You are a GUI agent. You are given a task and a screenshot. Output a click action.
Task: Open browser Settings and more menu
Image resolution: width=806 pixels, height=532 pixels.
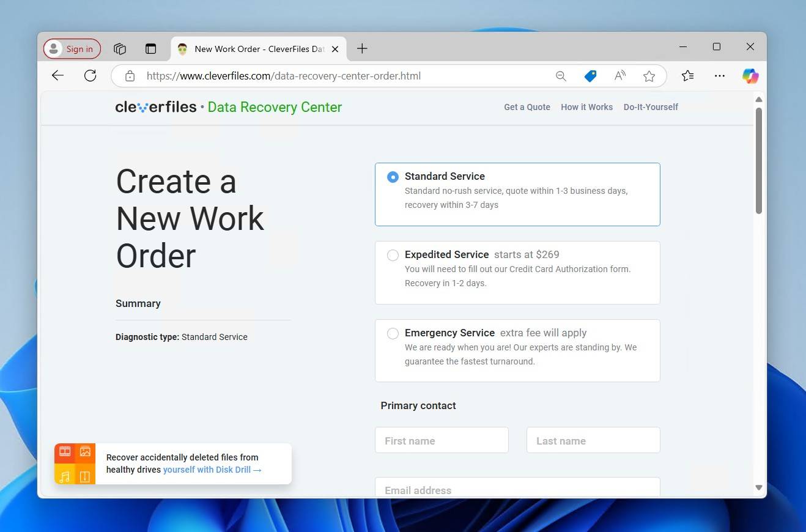(720, 76)
